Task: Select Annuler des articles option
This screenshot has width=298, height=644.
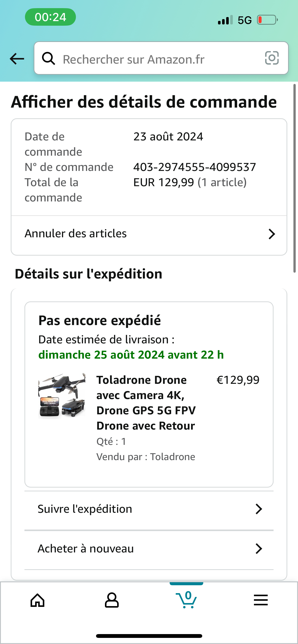Action: point(76,233)
